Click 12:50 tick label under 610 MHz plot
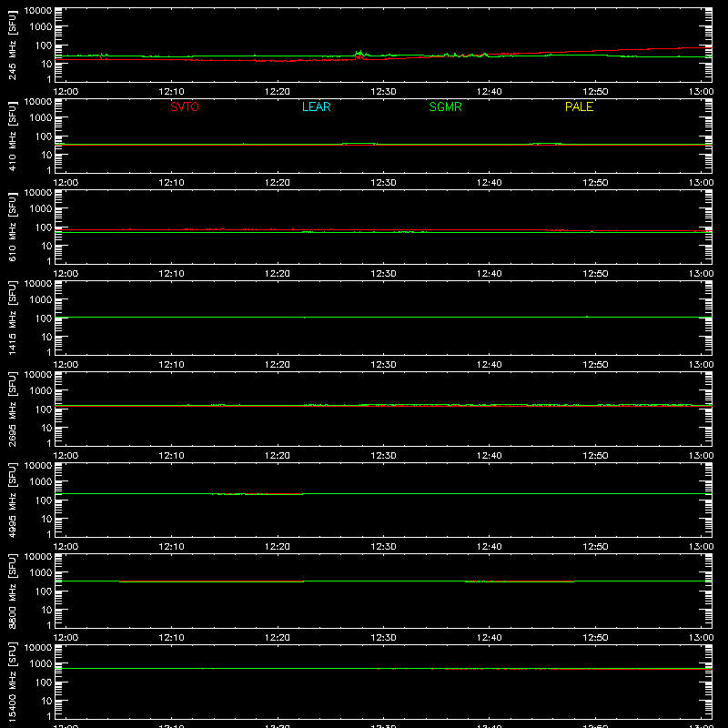This screenshot has height=728, width=728. [595, 274]
